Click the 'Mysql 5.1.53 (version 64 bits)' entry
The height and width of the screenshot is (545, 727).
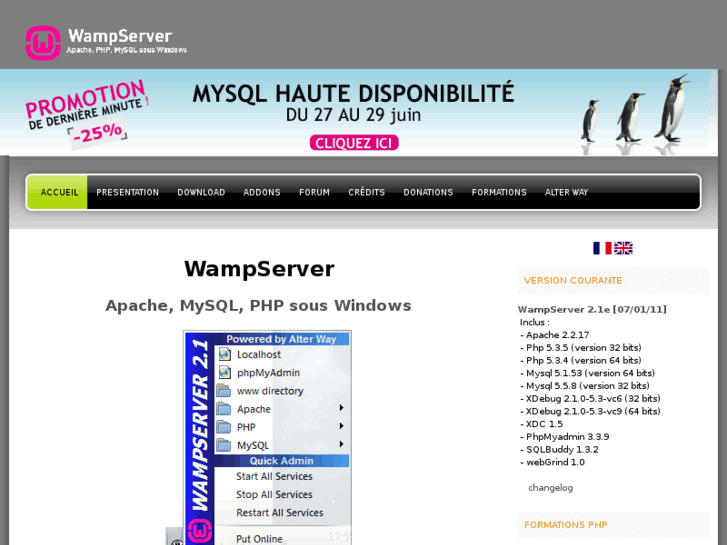590,373
